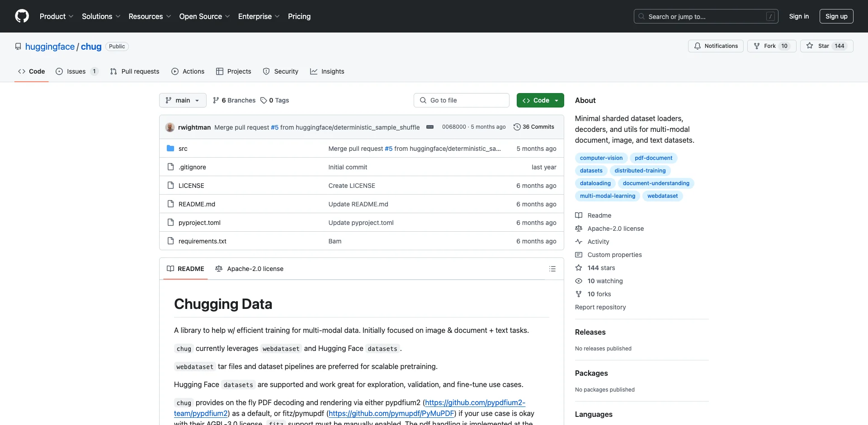Screen dimensions: 868x425
Task: Go to the Actions tab
Action: click(x=188, y=71)
